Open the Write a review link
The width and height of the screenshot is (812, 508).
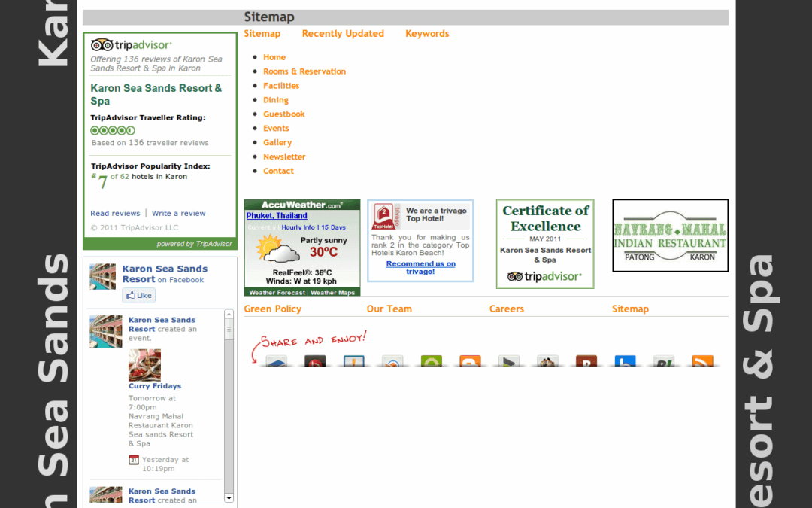tap(179, 214)
